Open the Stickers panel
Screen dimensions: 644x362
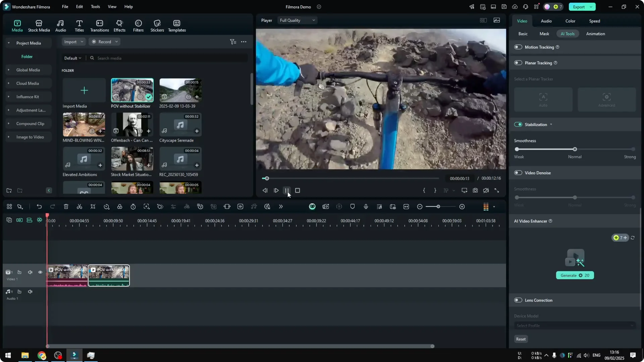[x=157, y=25]
